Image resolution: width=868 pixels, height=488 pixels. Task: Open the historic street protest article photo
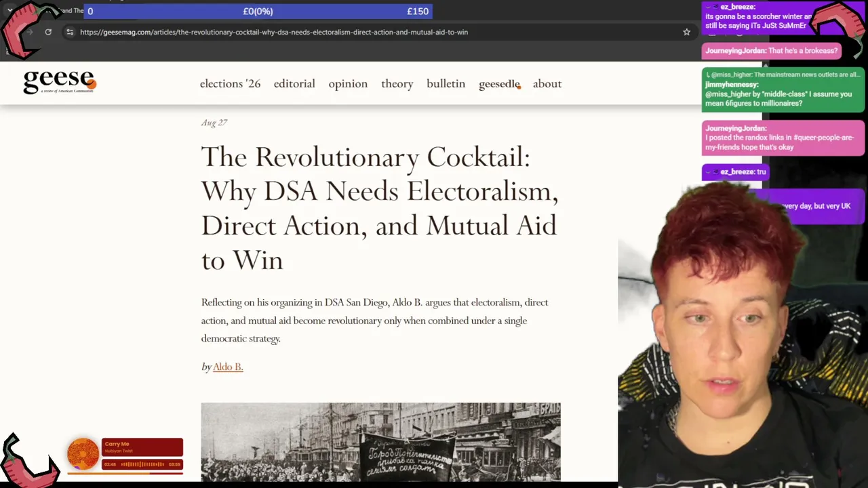coord(380,442)
